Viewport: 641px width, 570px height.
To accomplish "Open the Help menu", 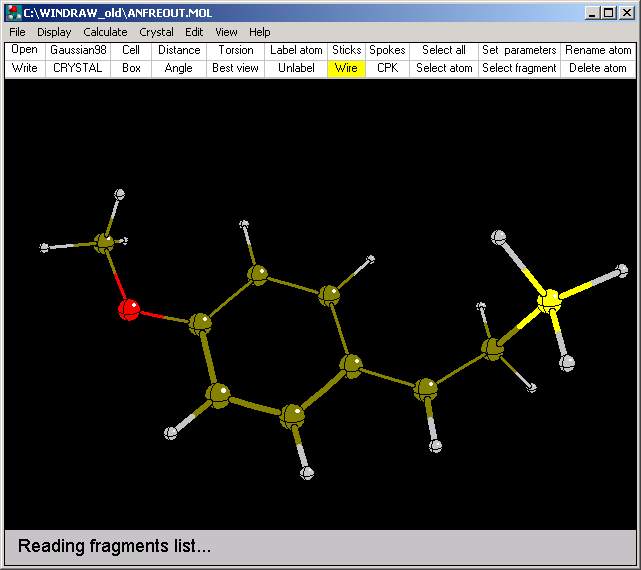I will click(260, 32).
